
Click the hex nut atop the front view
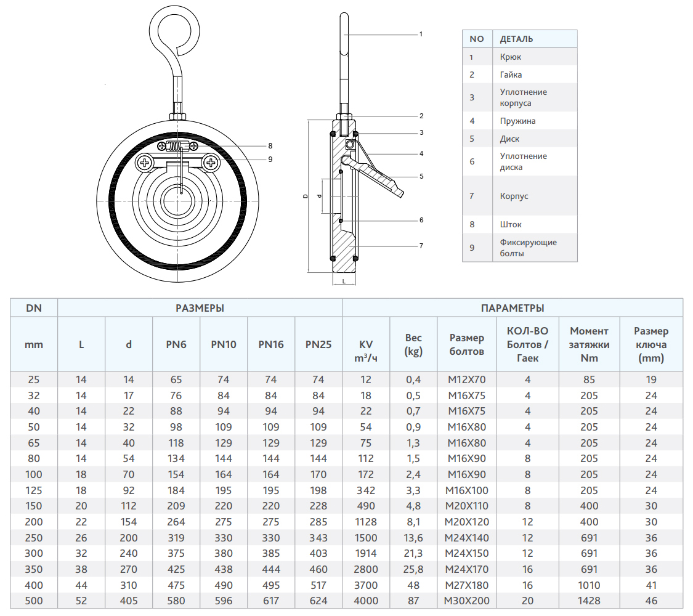pyautogui.click(x=177, y=115)
